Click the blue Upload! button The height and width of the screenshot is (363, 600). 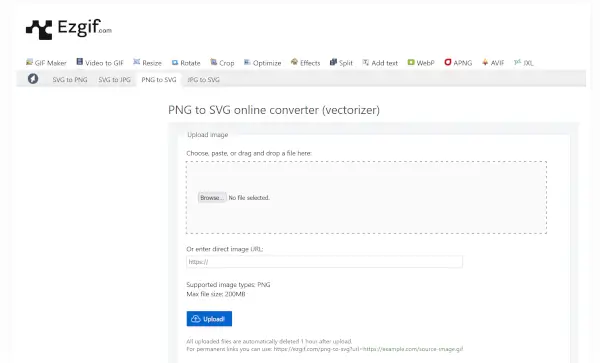[x=209, y=319]
